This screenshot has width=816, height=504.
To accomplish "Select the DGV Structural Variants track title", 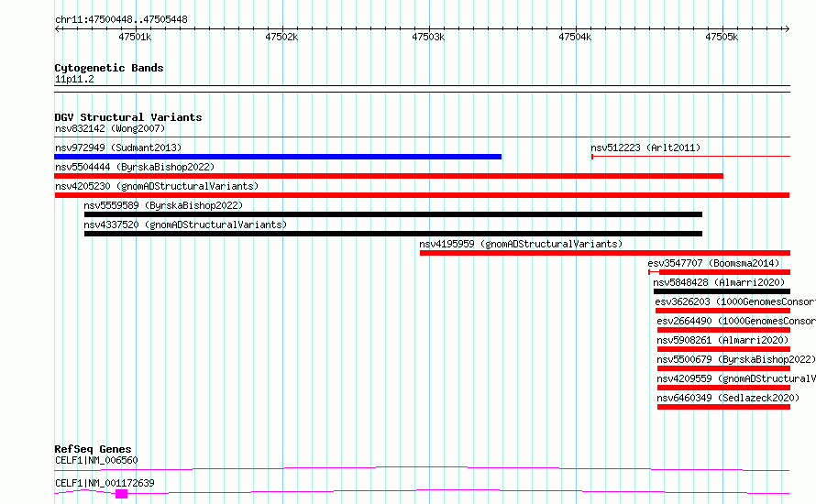I will 128,117.
